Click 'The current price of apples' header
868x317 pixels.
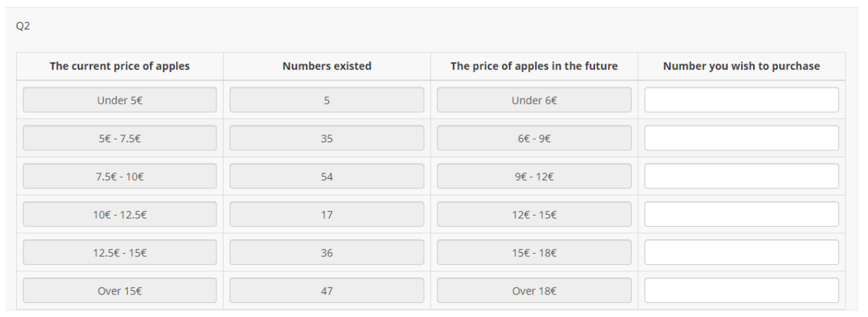click(x=120, y=66)
